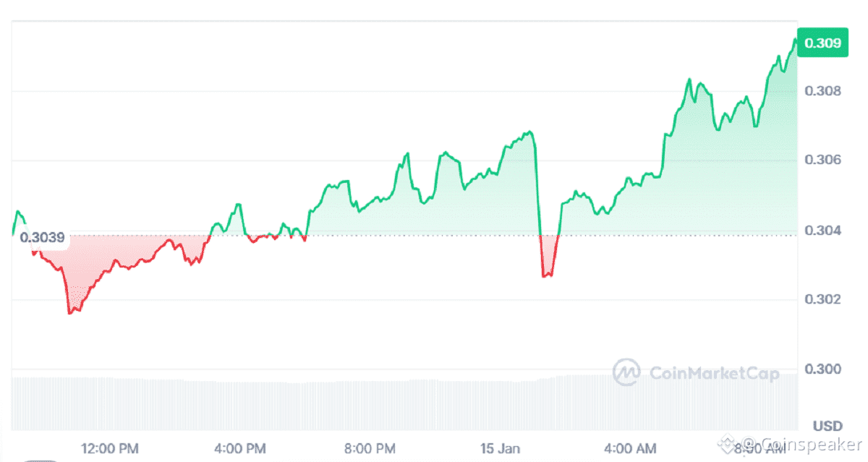Click the 0.304 price axis label

[823, 231]
